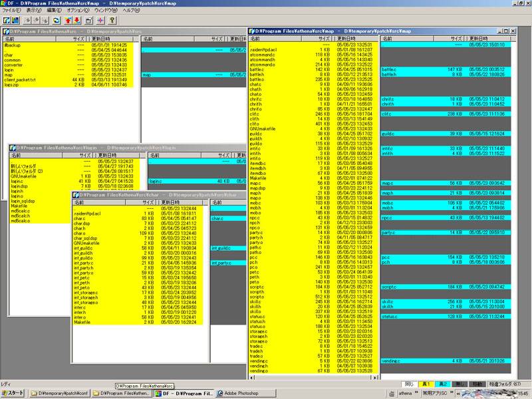
Task: Click the blue-red cross toolbar icon
Action: (x=100, y=21)
